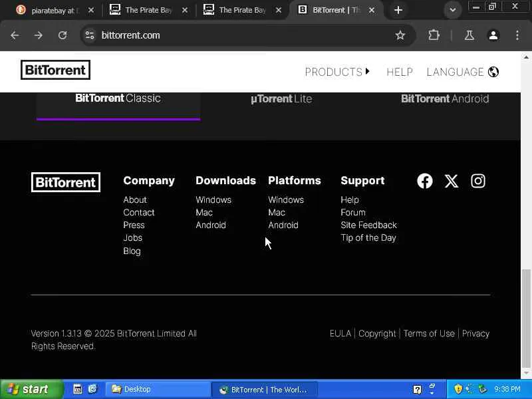Screen dimensions: 532x399
Task: Open the Copyright footer link
Action: click(377, 334)
